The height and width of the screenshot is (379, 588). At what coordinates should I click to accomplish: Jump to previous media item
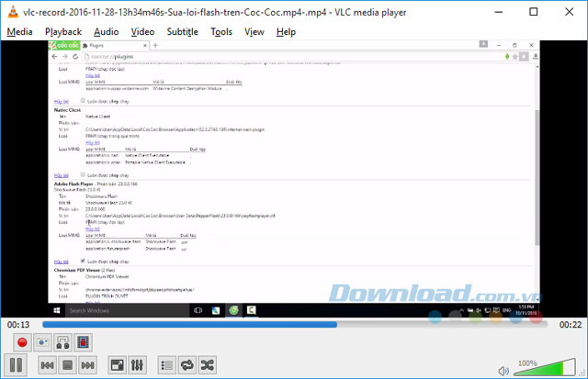tap(47, 364)
